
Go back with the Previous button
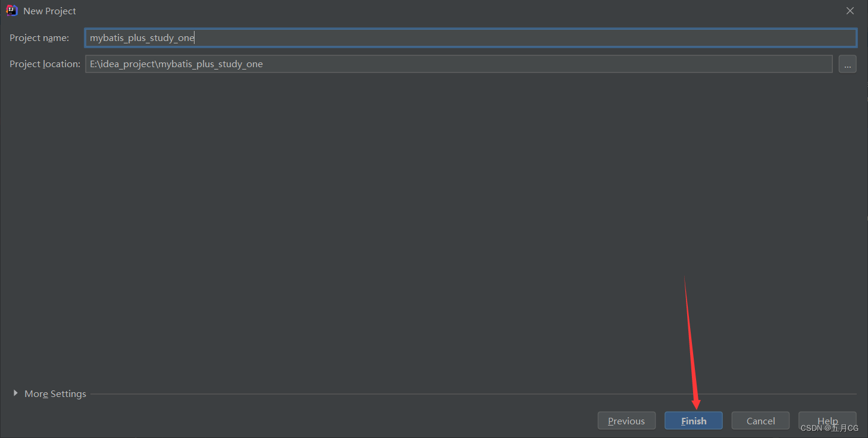coord(626,421)
